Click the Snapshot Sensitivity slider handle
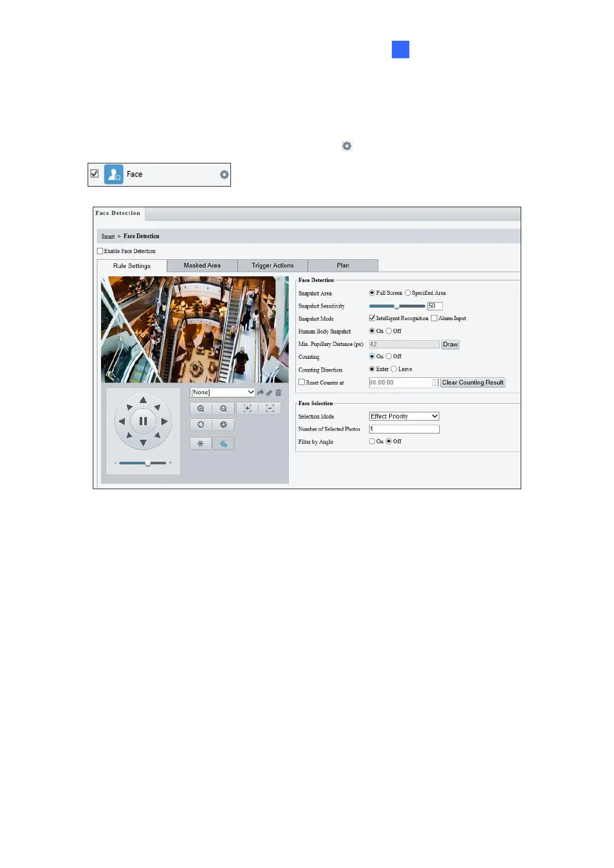Screen dimensions: 614x868 pos(396,306)
